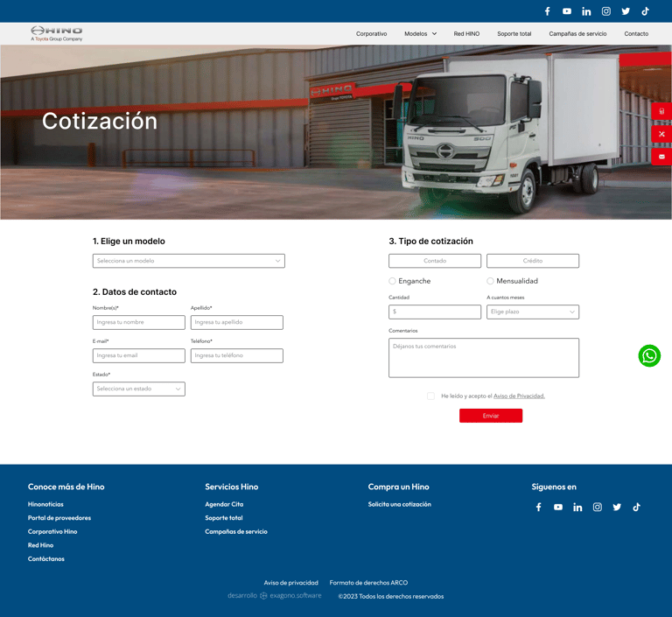Open Formato de derechos ARCO link
This screenshot has width=672, height=617.
pyautogui.click(x=368, y=583)
